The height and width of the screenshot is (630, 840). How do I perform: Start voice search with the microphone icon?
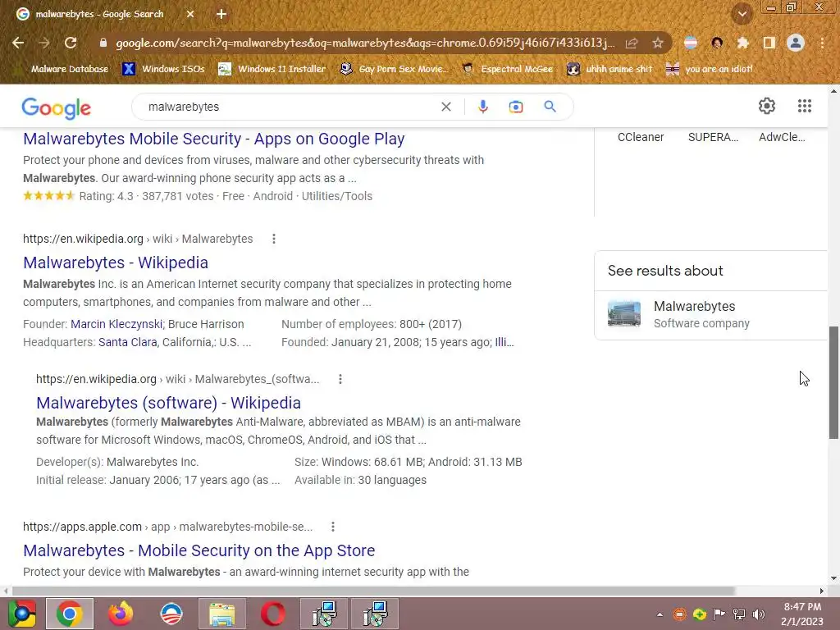pos(482,107)
